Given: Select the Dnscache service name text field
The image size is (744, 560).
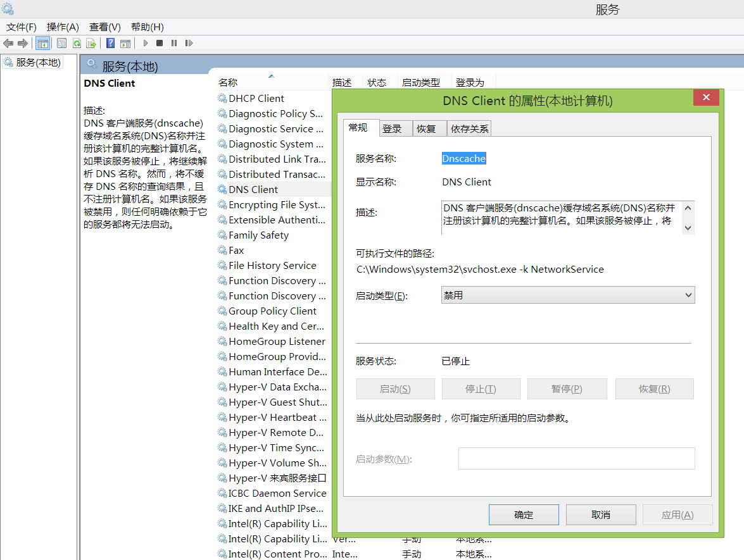Looking at the screenshot, I should 464,158.
